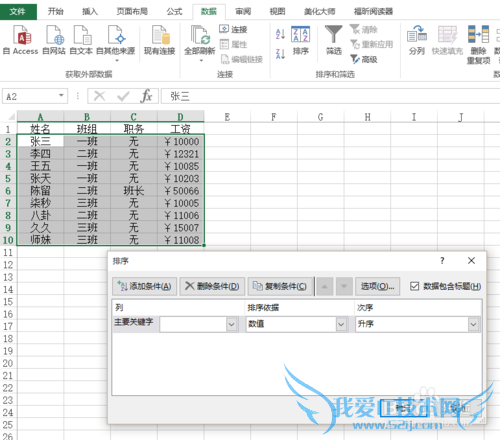Click the 清除 clear filter icon
Image resolution: width=500 pixels, height=440 pixels.
tap(355, 29)
